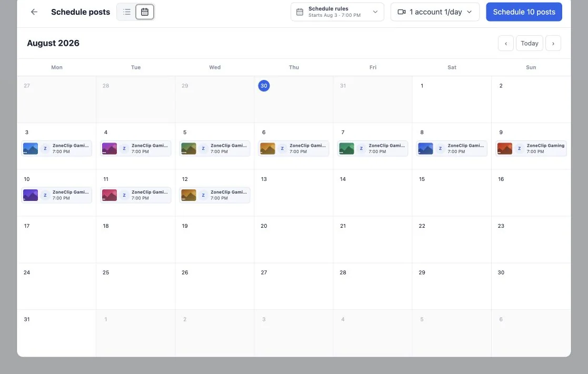Open the August 3 scheduled post
588x374 pixels.
pyautogui.click(x=57, y=148)
